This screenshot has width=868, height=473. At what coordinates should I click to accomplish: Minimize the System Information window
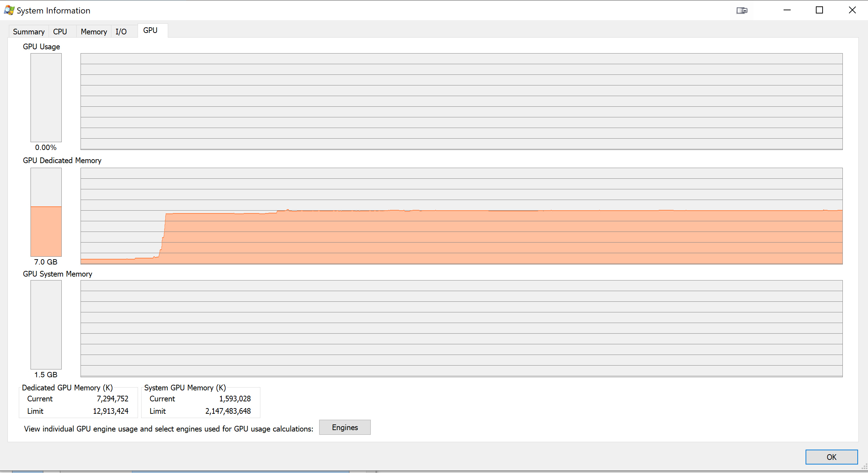(x=787, y=10)
